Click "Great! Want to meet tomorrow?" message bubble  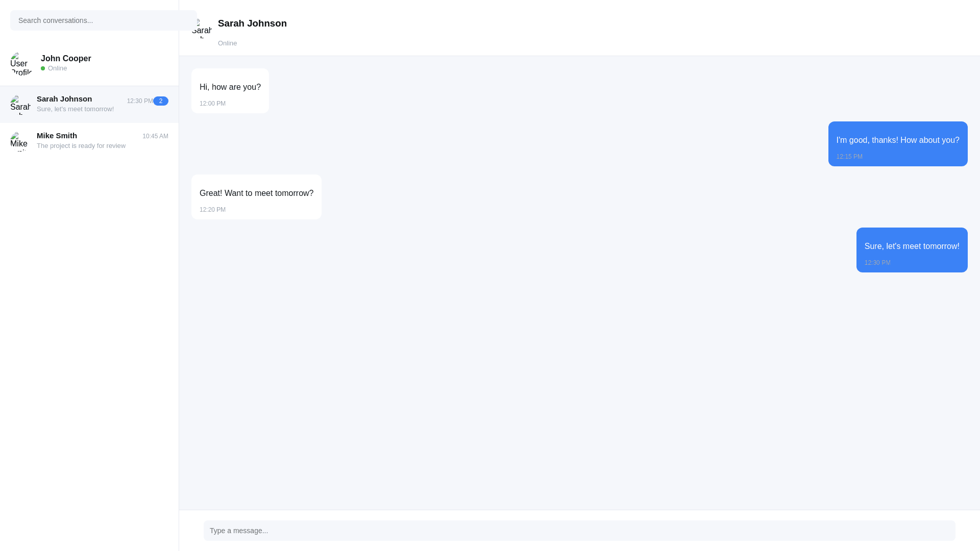[256, 197]
